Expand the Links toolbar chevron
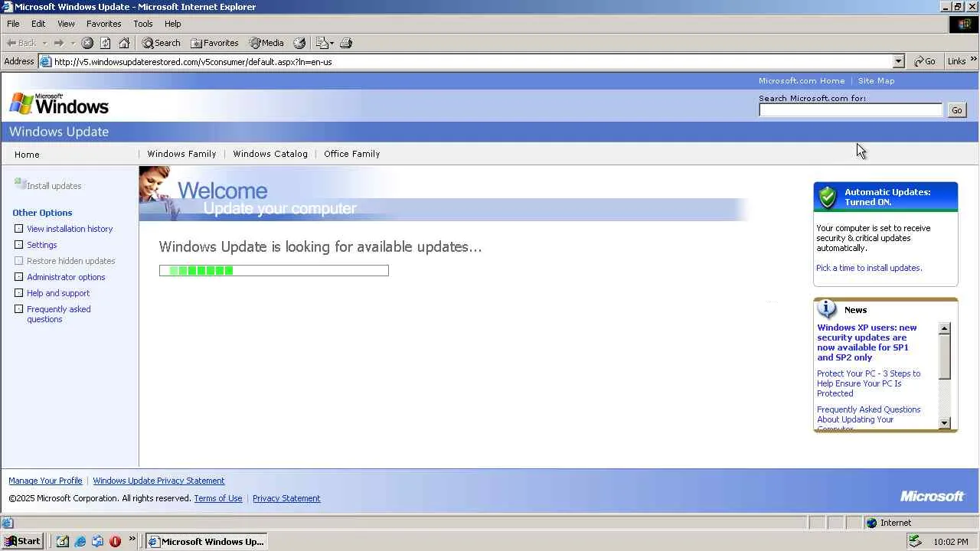Viewport: 980px width, 551px height. 974,60
